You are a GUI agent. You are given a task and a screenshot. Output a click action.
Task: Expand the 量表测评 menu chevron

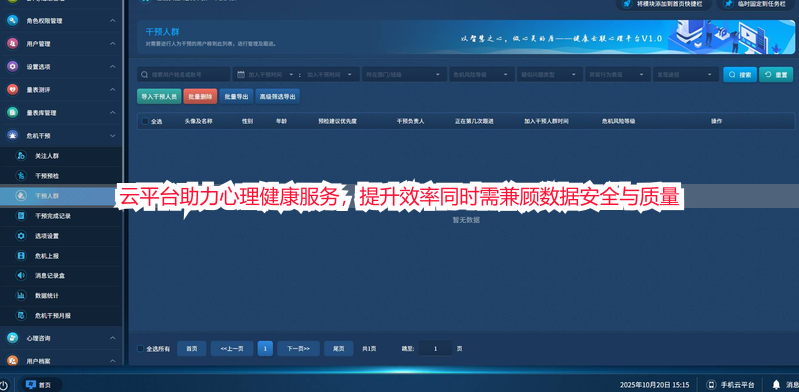click(x=113, y=90)
